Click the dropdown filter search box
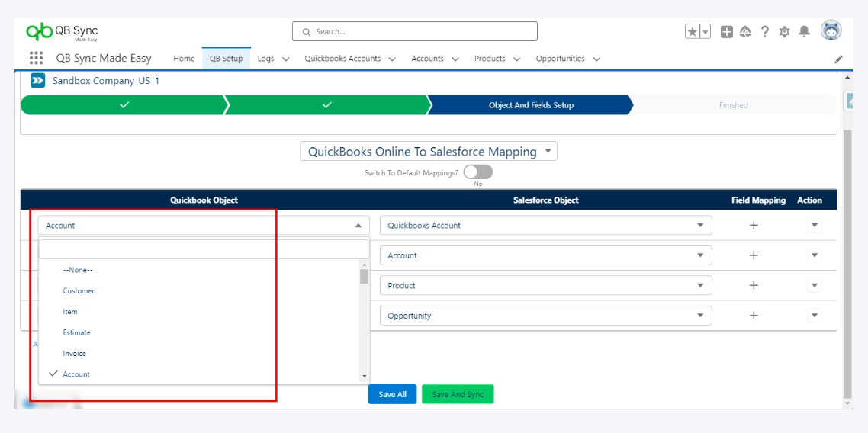 pyautogui.click(x=204, y=249)
